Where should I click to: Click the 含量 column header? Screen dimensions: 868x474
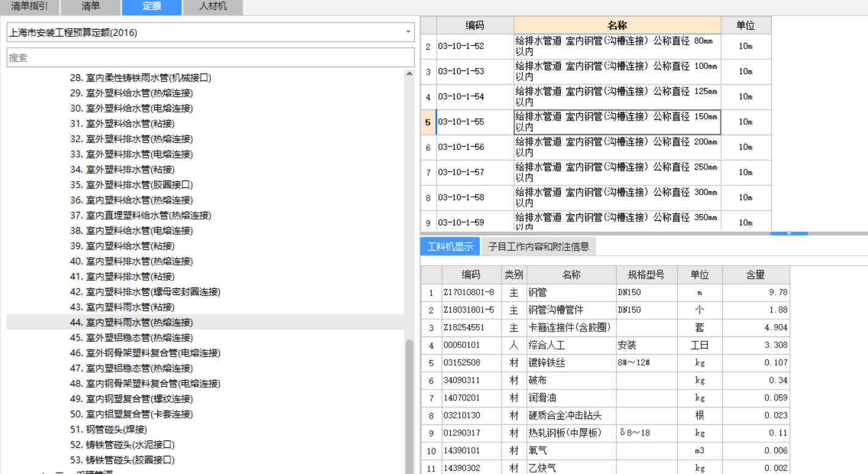(756, 275)
